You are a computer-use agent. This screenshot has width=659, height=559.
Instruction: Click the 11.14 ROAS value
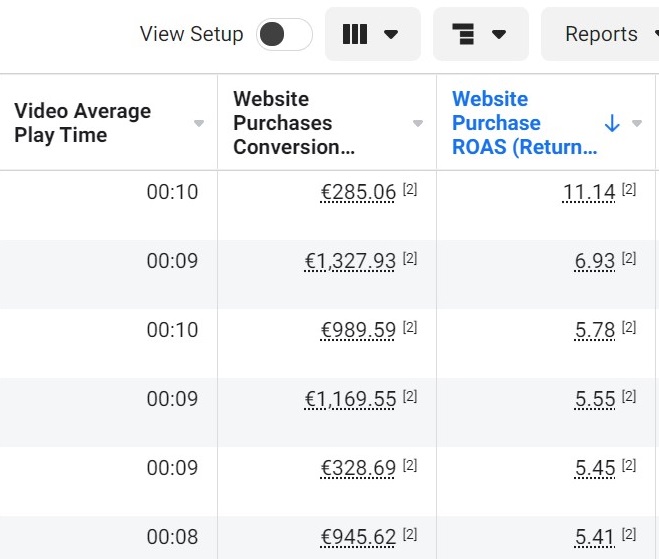(589, 192)
